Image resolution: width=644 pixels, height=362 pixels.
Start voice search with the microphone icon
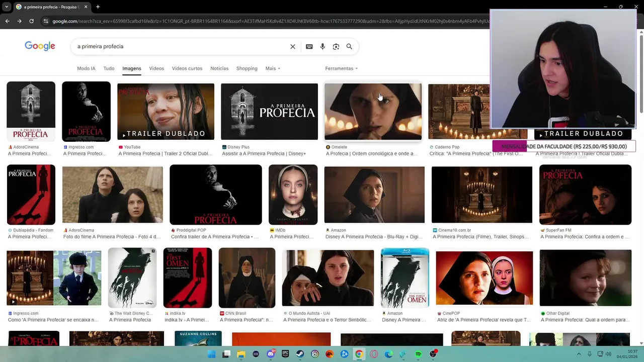click(x=323, y=46)
